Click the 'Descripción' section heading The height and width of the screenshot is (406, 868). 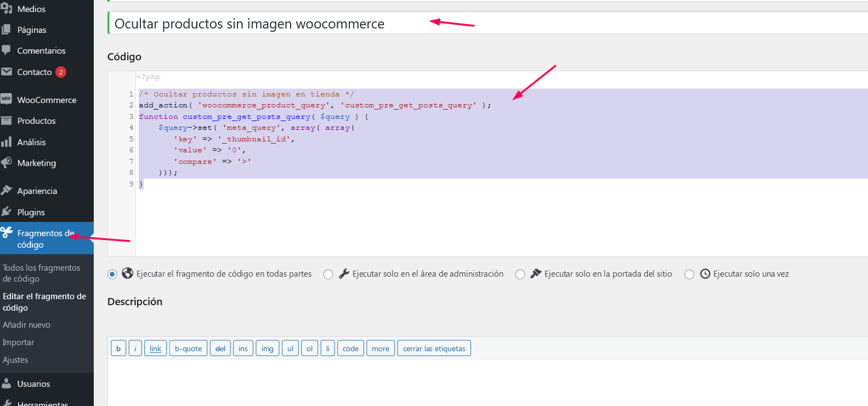[x=135, y=302]
